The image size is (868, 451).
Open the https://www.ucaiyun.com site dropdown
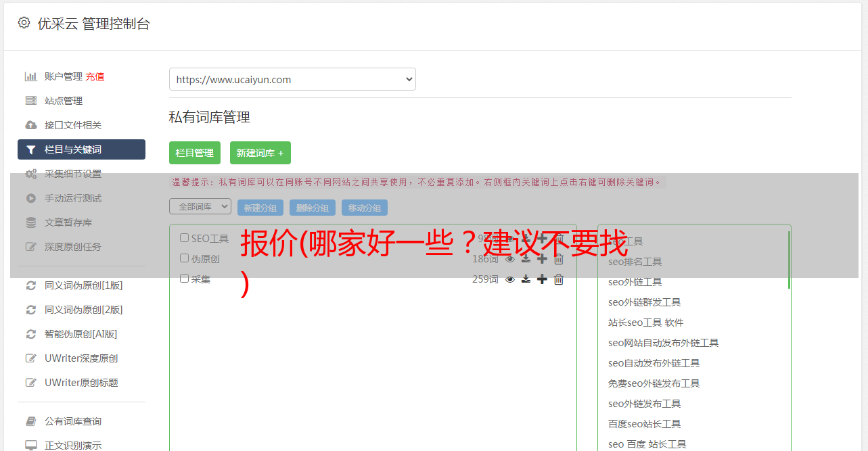[292, 79]
